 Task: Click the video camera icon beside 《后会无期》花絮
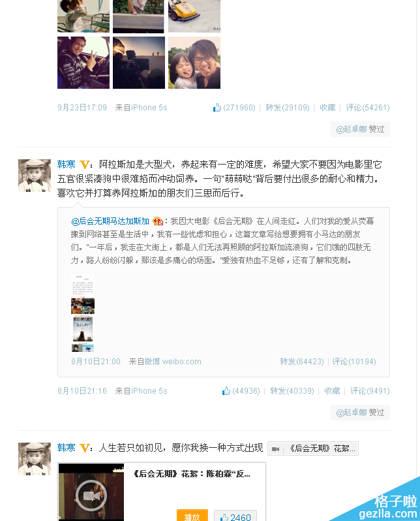(275, 449)
